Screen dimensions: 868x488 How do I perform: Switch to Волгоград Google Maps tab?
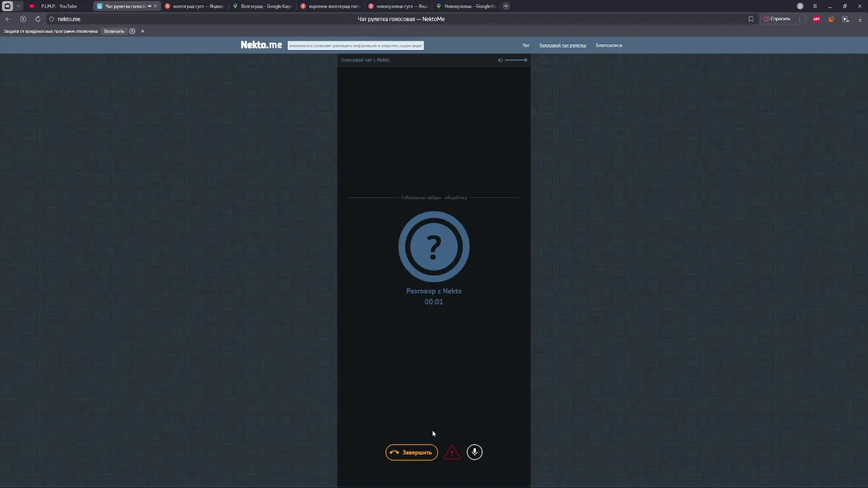tap(262, 6)
